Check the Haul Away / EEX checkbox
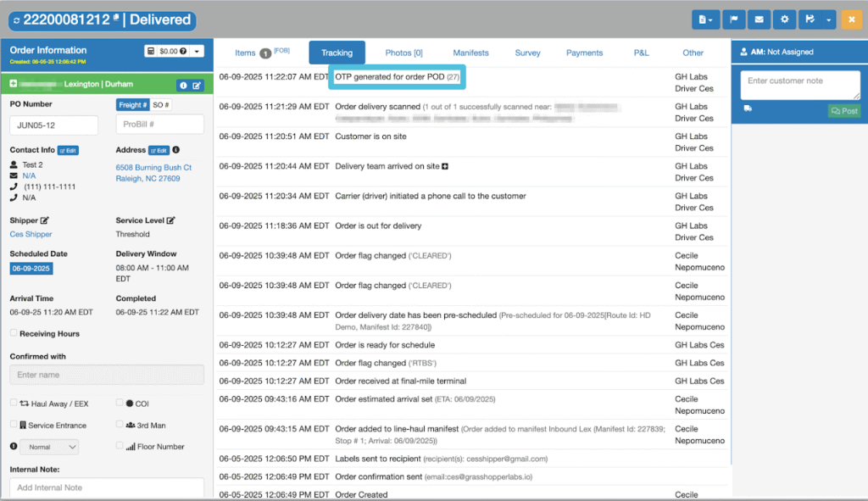This screenshot has width=868, height=501. [x=14, y=403]
